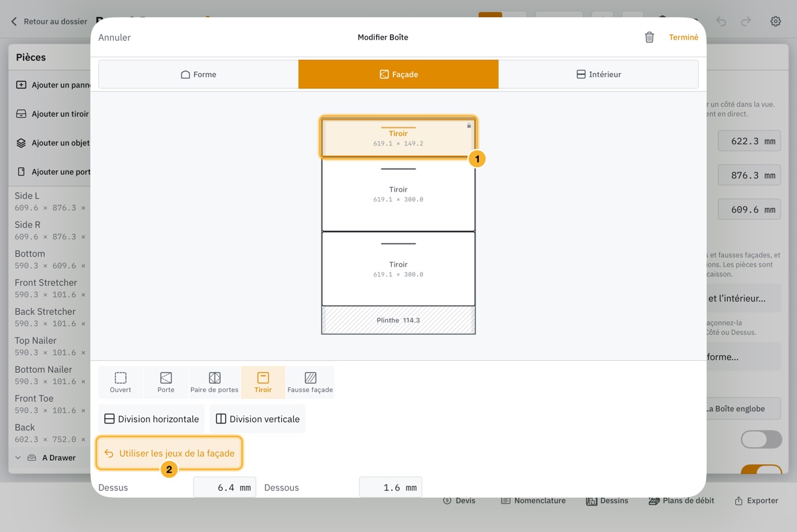
Task: Toggle the gray switch on right panel
Action: click(x=761, y=439)
